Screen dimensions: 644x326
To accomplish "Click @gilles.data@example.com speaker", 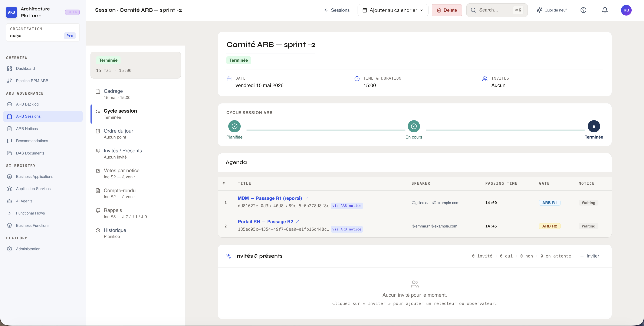I will click(435, 203).
